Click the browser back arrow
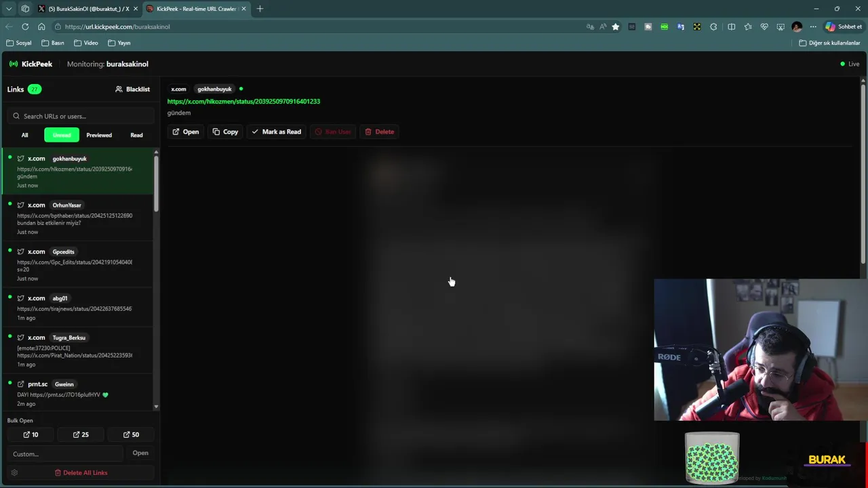Screen dimensions: 868x488 [9, 26]
